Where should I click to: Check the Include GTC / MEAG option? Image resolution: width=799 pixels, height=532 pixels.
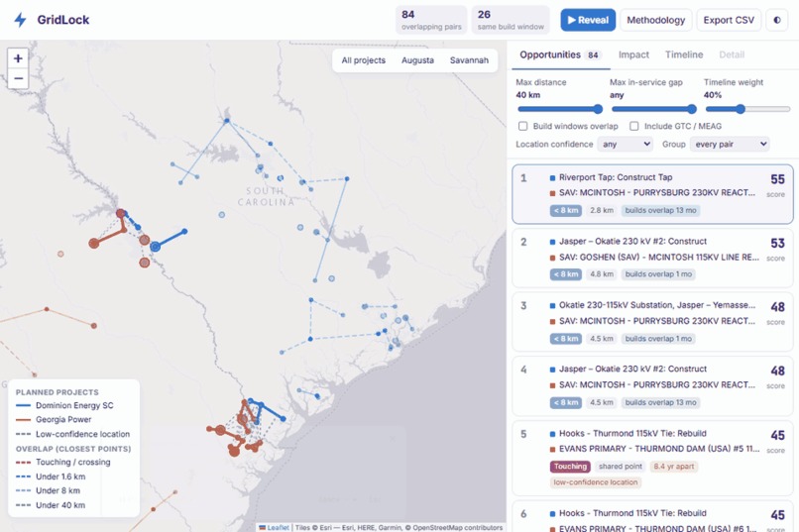tap(633, 126)
